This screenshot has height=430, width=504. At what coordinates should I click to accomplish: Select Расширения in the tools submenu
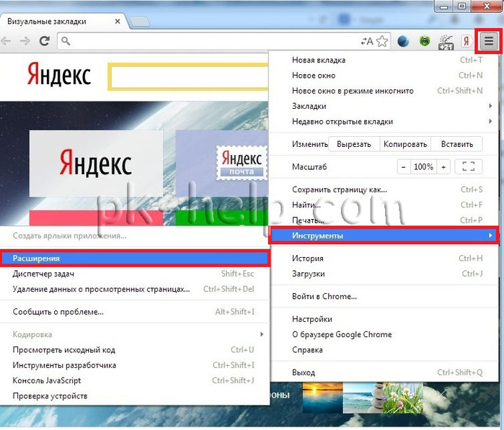134,259
